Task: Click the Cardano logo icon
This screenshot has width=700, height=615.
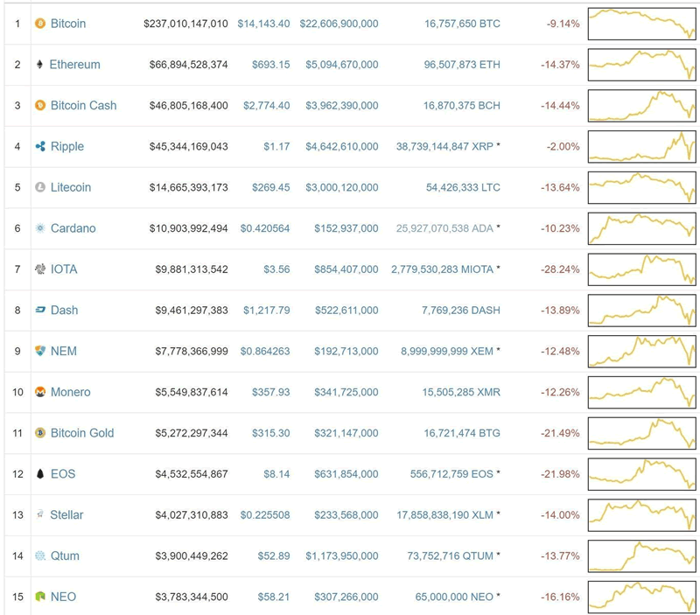Action: [39, 228]
